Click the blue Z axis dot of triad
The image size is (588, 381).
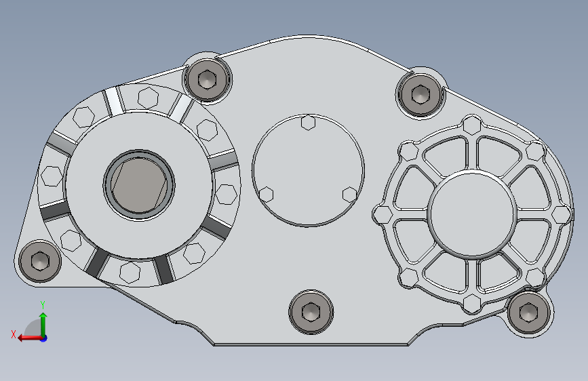click(x=44, y=338)
